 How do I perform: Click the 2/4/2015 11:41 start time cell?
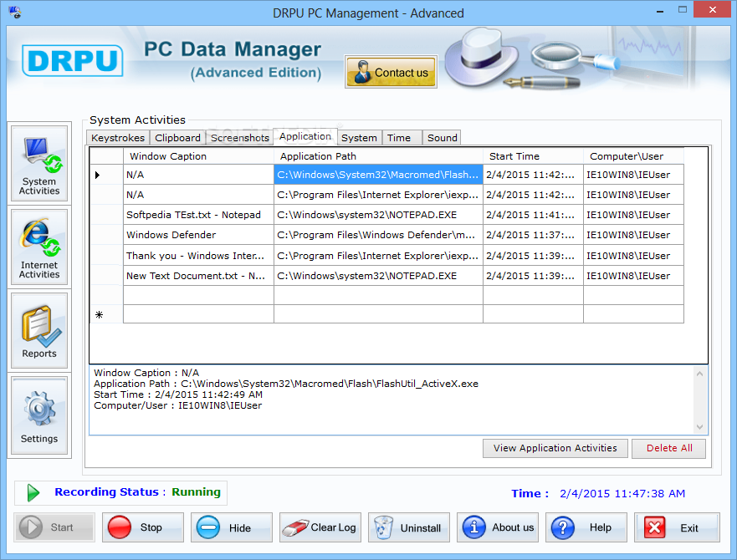click(533, 215)
